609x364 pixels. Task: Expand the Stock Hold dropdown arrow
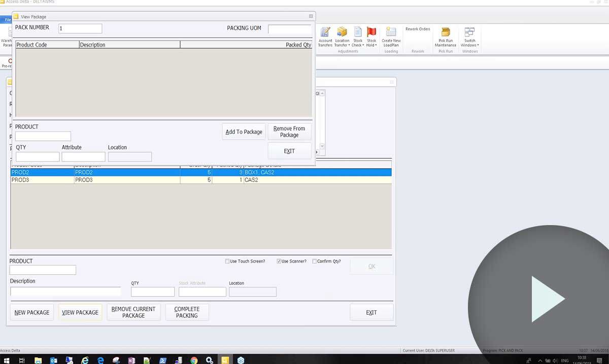coord(376,45)
